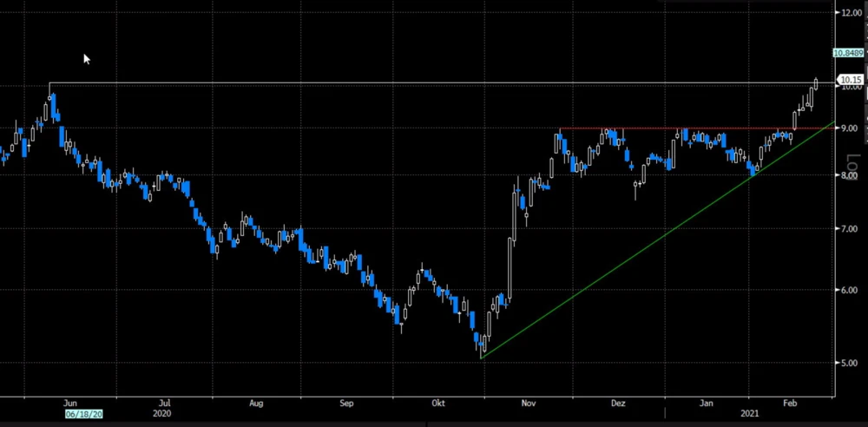This screenshot has width=868, height=427.
Task: Click the Okt month label
Action: (438, 404)
